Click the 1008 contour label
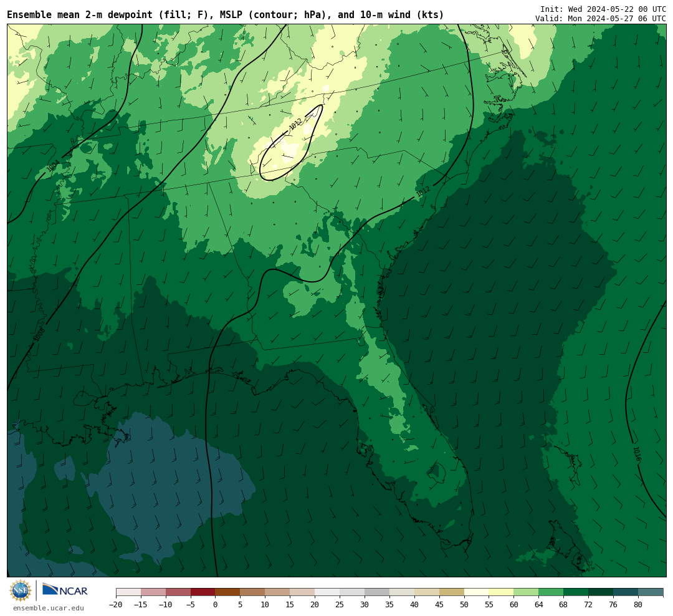The height and width of the screenshot is (616, 673). click(39, 335)
